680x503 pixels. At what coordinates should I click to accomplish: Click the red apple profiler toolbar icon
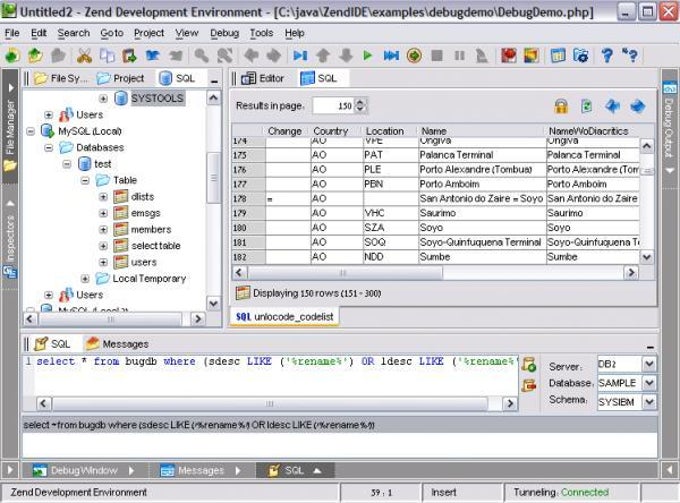509,56
